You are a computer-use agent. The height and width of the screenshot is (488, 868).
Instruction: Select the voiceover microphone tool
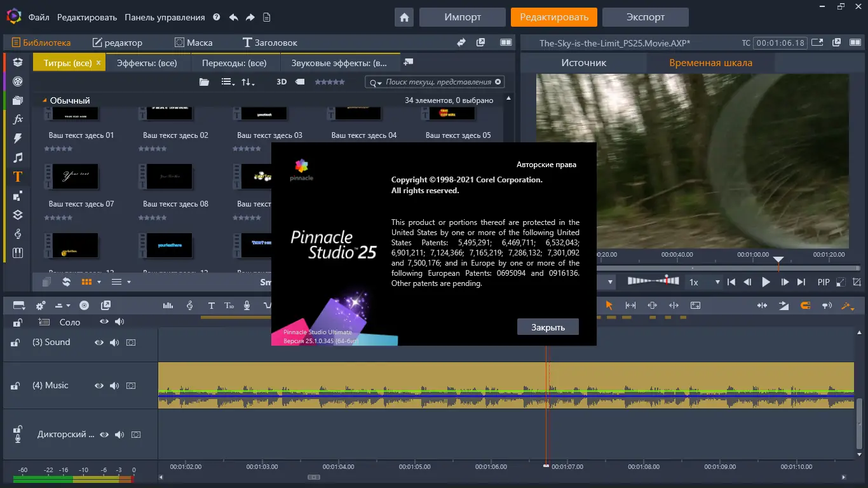tap(247, 306)
